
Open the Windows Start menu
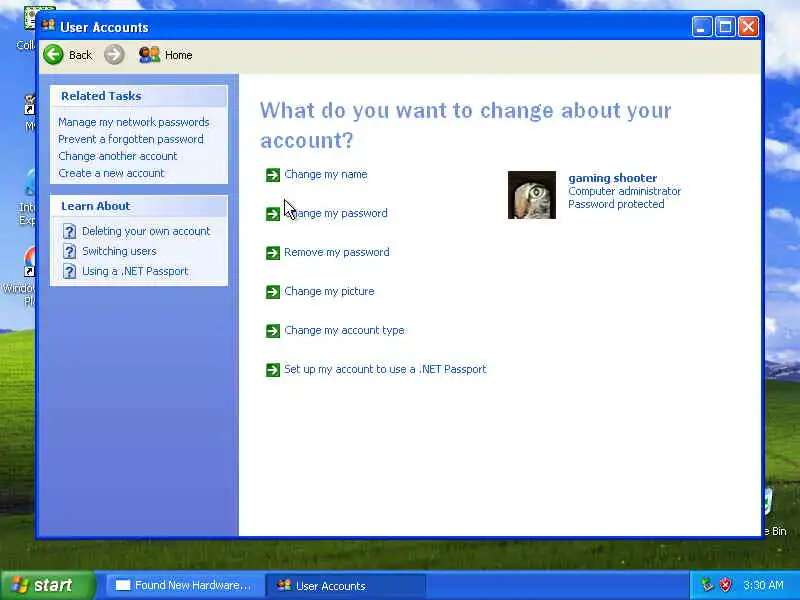[48, 585]
